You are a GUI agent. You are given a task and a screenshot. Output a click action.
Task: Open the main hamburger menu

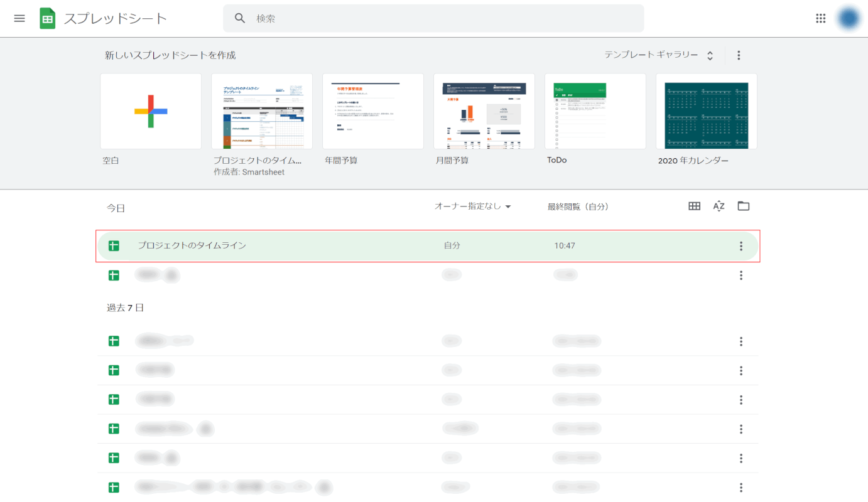click(19, 18)
